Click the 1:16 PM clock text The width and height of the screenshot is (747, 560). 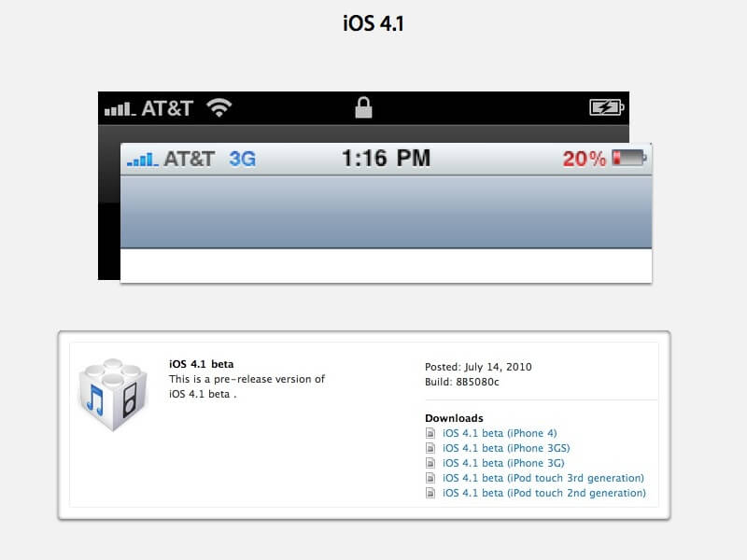tap(386, 159)
